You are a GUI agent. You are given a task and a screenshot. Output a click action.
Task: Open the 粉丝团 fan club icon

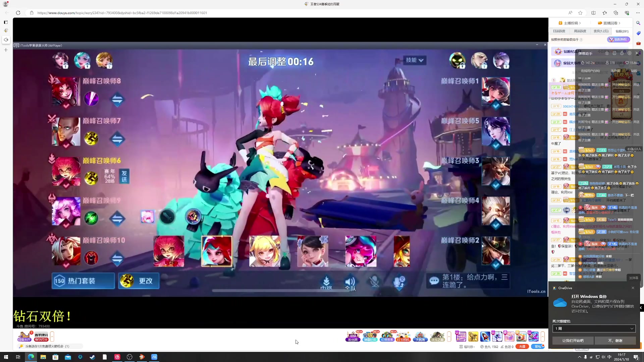(x=353, y=336)
